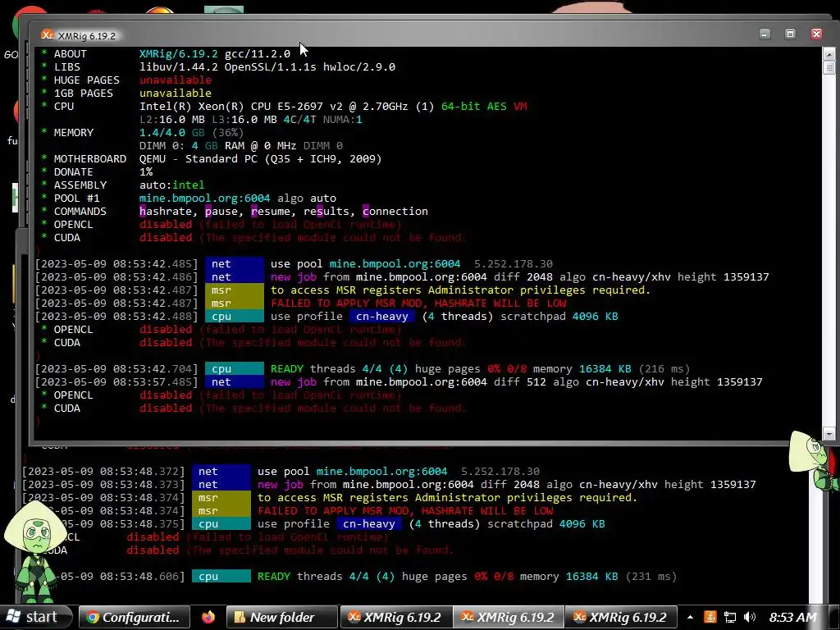Click the scrollbar thumb in front XMRig window

[x=829, y=67]
